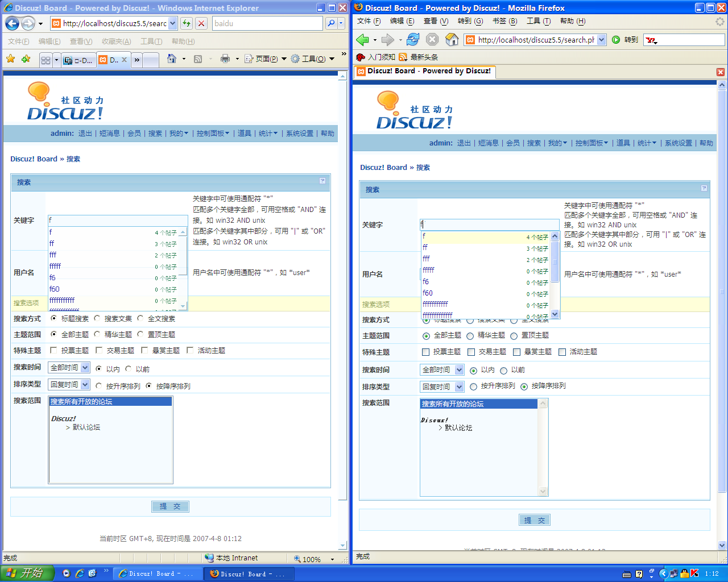
Task: Click the search magnifier in Internet Explorer
Action: 331,23
